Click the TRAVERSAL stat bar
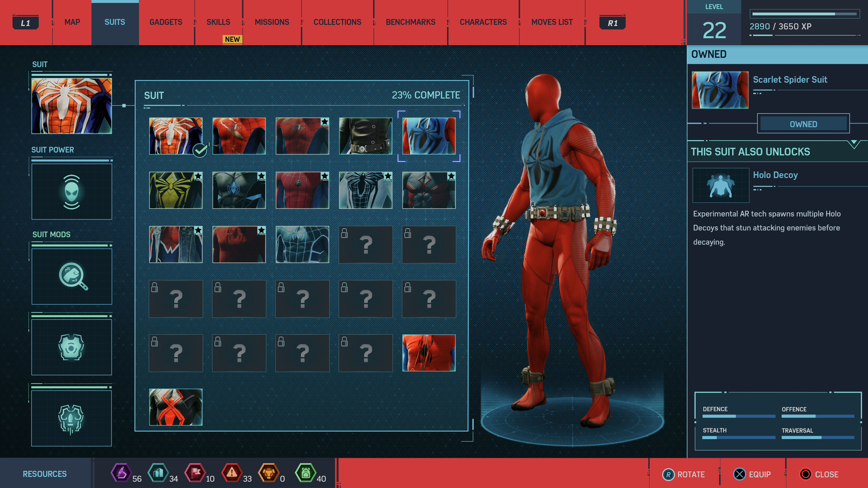The width and height of the screenshot is (868, 488). coord(818,437)
